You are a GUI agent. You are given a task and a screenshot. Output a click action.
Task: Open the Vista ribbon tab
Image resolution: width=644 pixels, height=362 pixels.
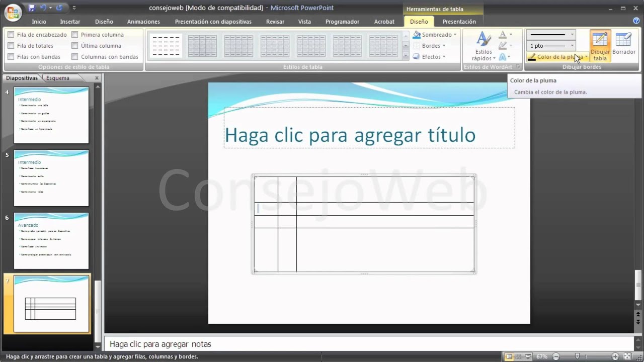[x=304, y=22]
